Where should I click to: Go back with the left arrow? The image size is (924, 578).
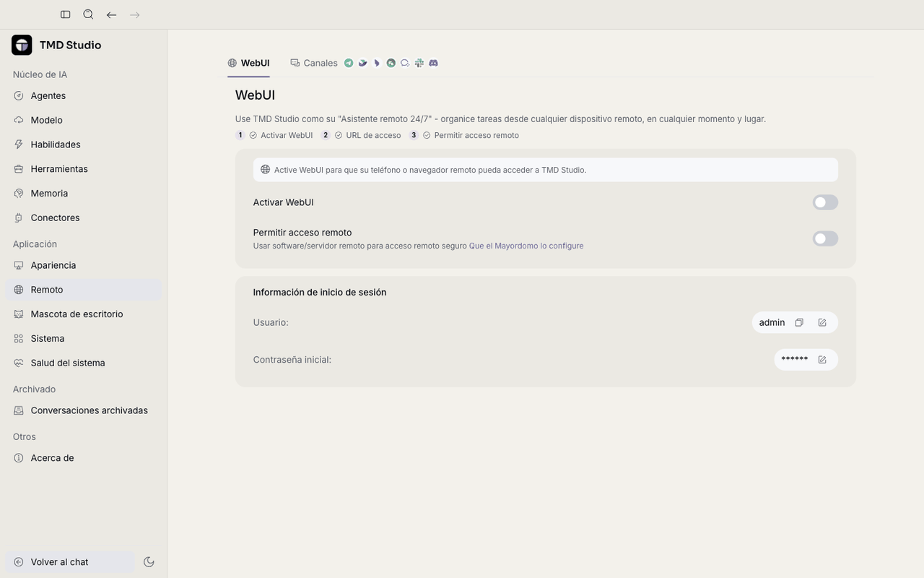pyautogui.click(x=111, y=14)
